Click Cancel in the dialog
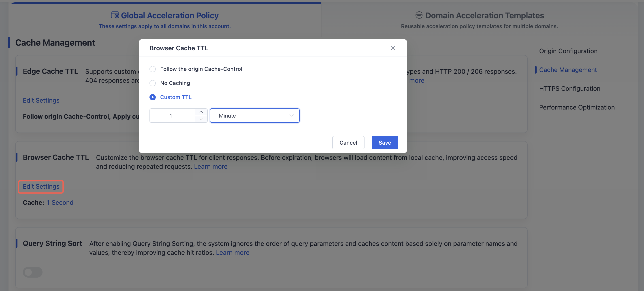Image resolution: width=644 pixels, height=291 pixels. 348,143
